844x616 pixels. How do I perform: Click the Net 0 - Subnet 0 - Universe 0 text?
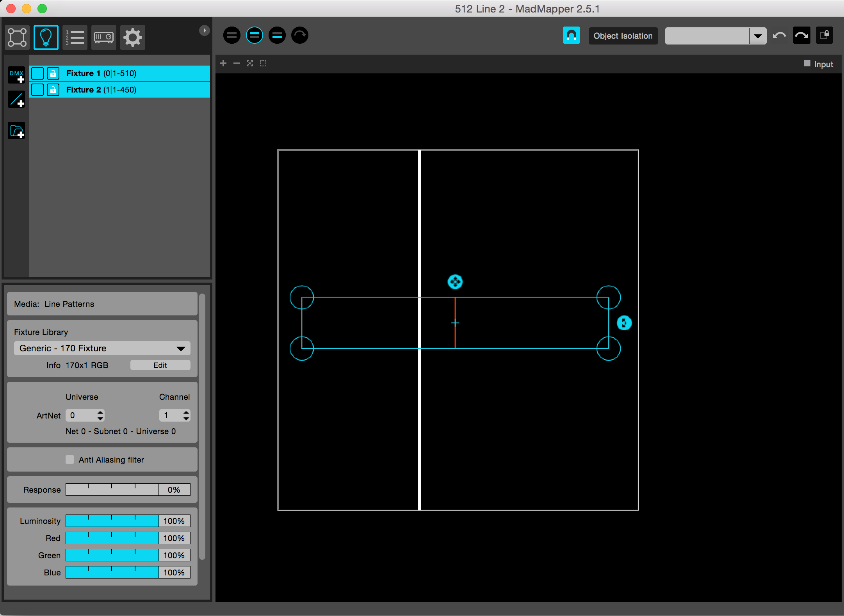click(x=121, y=431)
